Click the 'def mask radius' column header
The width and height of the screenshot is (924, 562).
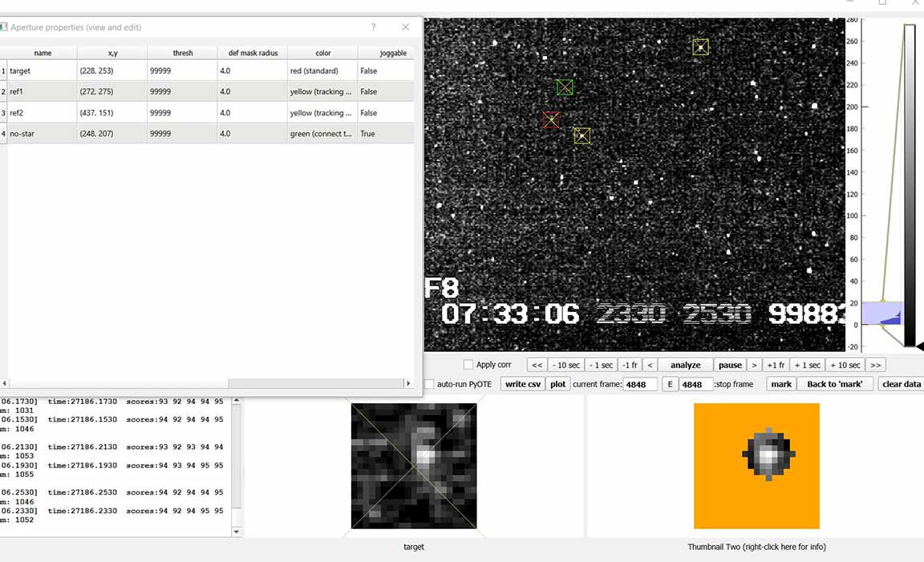click(x=253, y=53)
